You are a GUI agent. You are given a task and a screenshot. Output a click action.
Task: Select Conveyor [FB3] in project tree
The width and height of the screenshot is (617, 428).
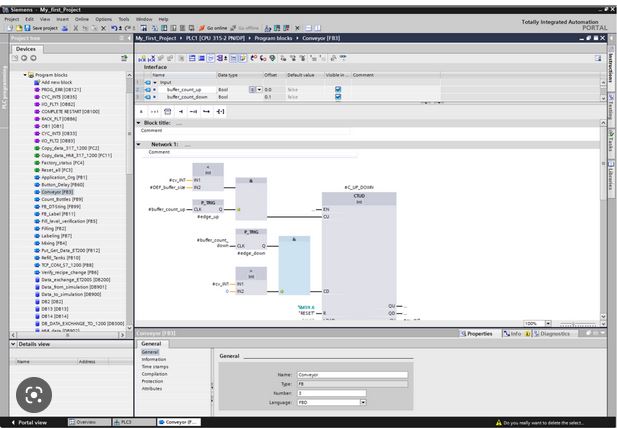click(x=57, y=192)
